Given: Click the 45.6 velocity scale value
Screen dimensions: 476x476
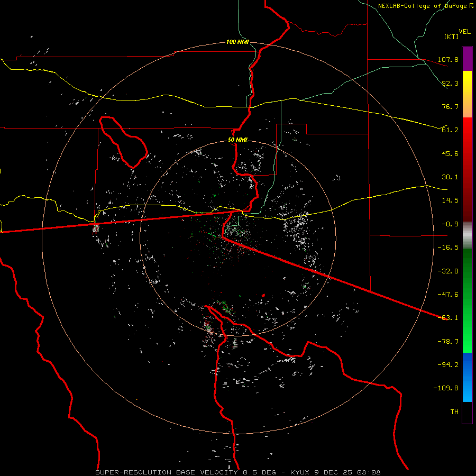Looking at the screenshot, I should 450,153.
